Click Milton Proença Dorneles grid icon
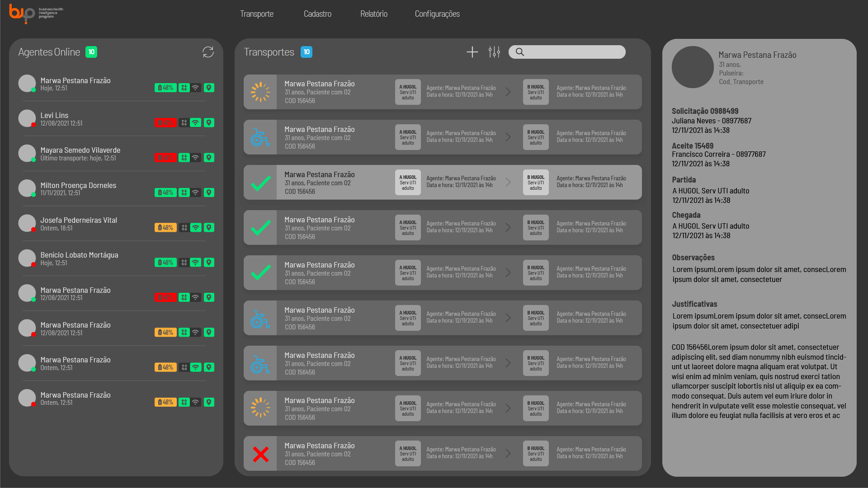The width and height of the screenshot is (868, 488). (184, 192)
